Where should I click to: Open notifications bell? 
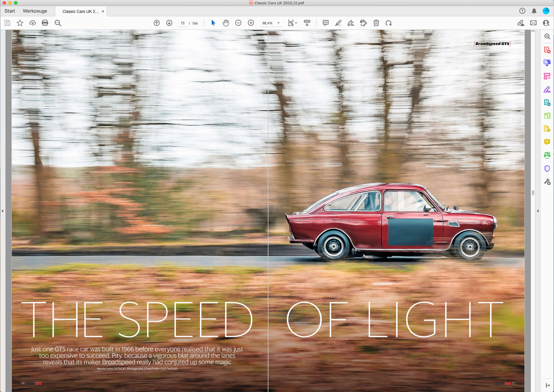point(534,11)
